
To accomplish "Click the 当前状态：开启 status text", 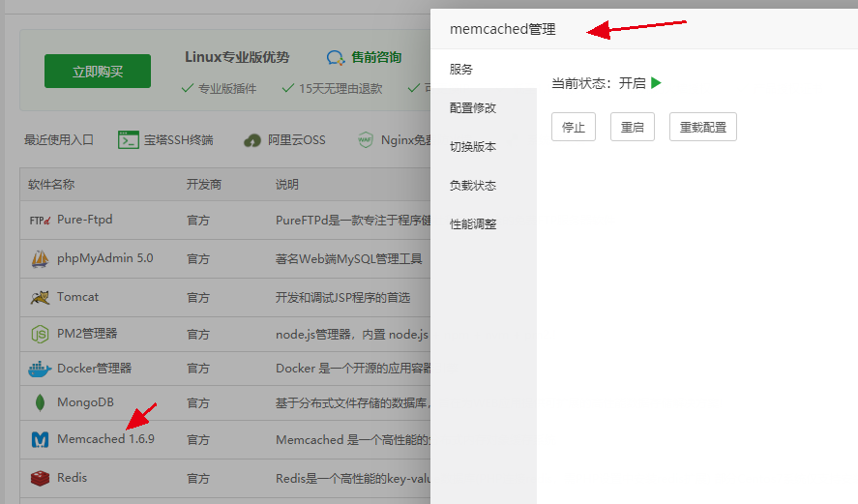I will coord(599,83).
